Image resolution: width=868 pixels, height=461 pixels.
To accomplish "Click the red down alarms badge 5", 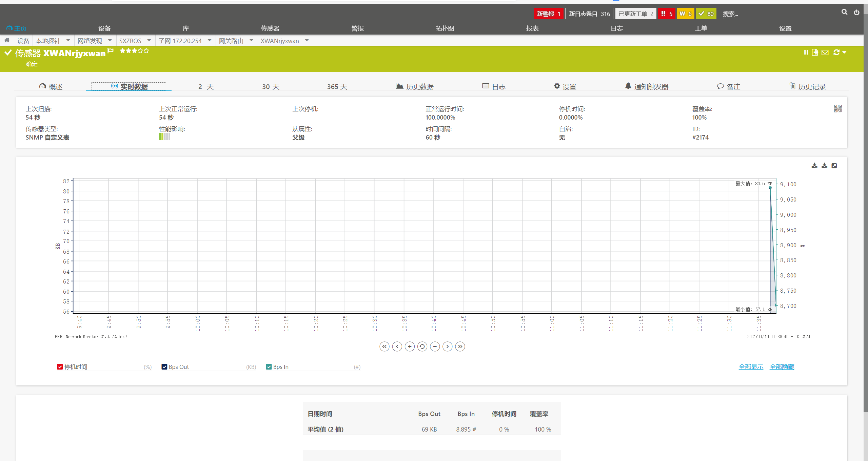I will [667, 14].
